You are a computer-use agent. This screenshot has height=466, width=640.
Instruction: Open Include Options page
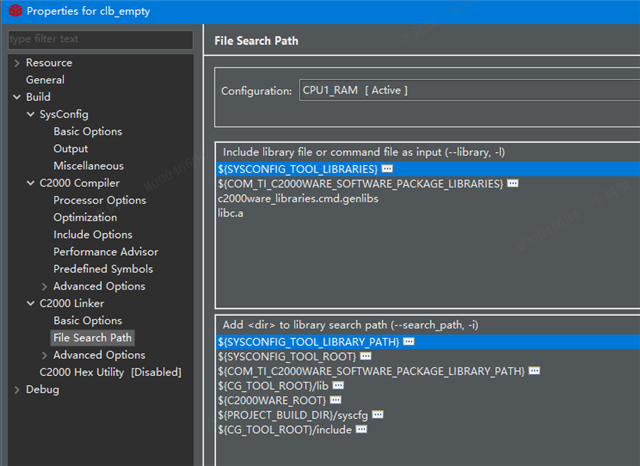coord(93,235)
